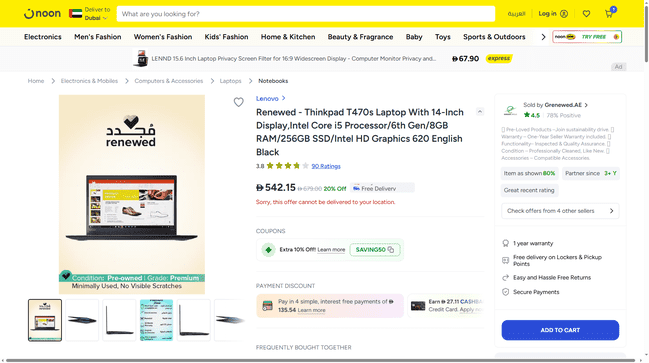Click the Easy Returns arrow icon
Viewport: 649px width, 363px height.
pyautogui.click(x=505, y=278)
